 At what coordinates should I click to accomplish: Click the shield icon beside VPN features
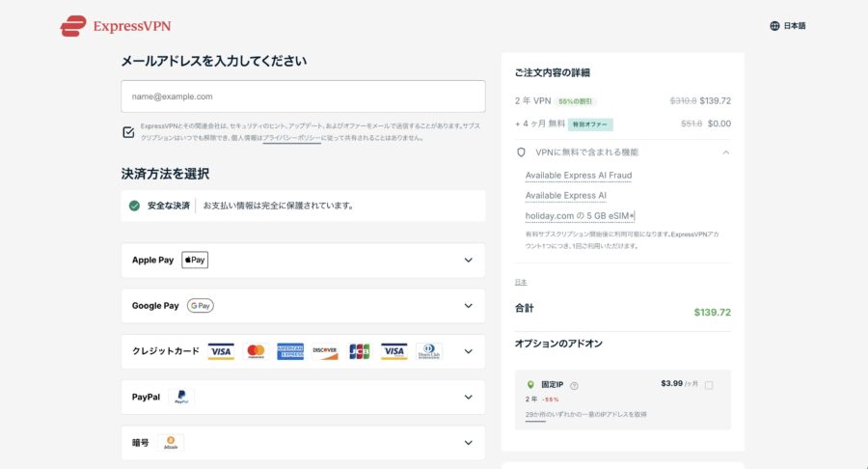(x=521, y=152)
